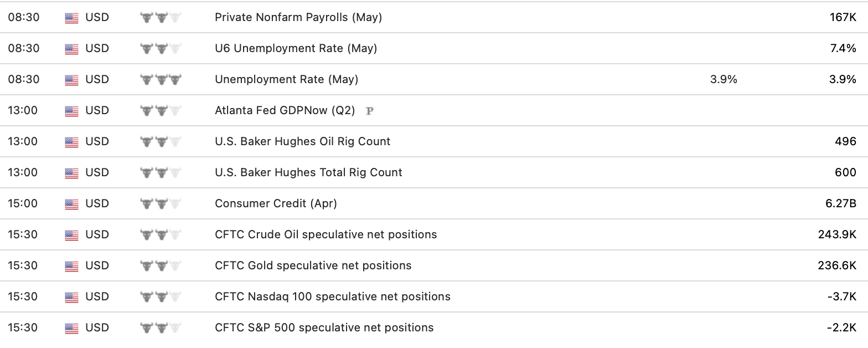Click US flag icon in Private Nonfarm Payrolls row
Screen dimensions: 868x348
click(71, 18)
